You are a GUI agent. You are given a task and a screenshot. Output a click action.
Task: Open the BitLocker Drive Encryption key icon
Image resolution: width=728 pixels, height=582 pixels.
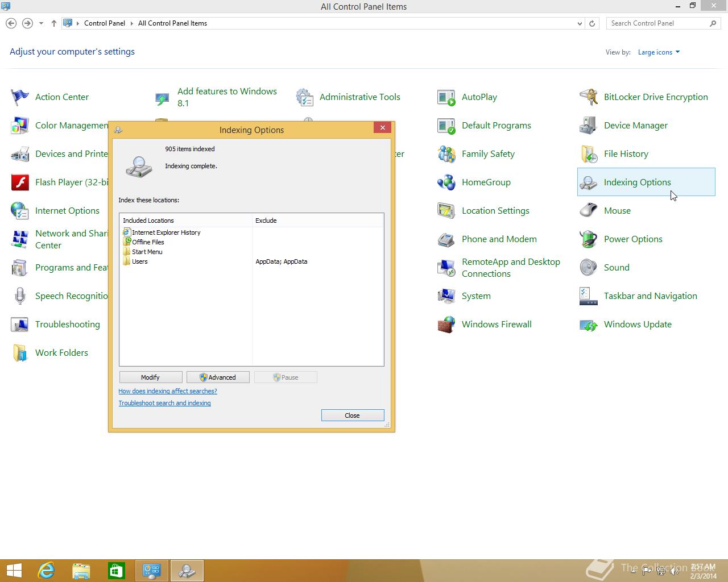coord(589,97)
